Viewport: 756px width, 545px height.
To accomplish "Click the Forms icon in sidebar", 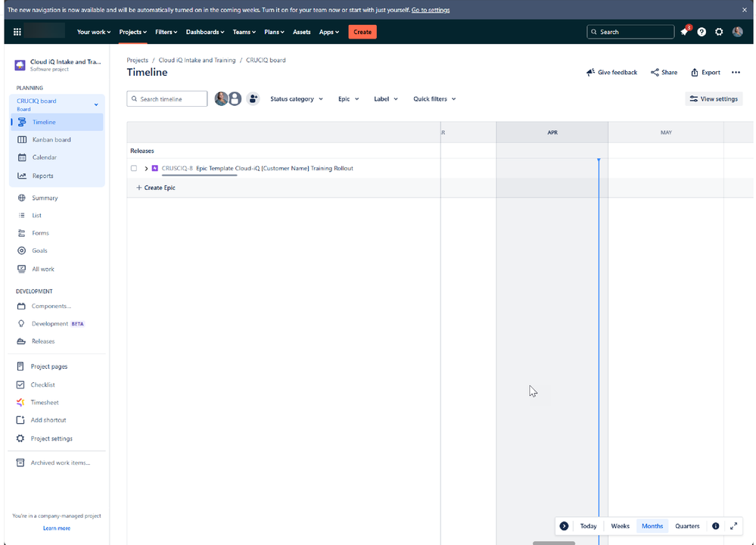I will click(22, 233).
